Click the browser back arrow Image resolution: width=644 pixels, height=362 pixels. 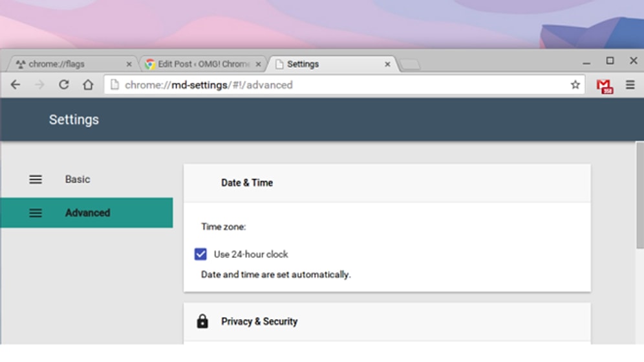pyautogui.click(x=16, y=85)
